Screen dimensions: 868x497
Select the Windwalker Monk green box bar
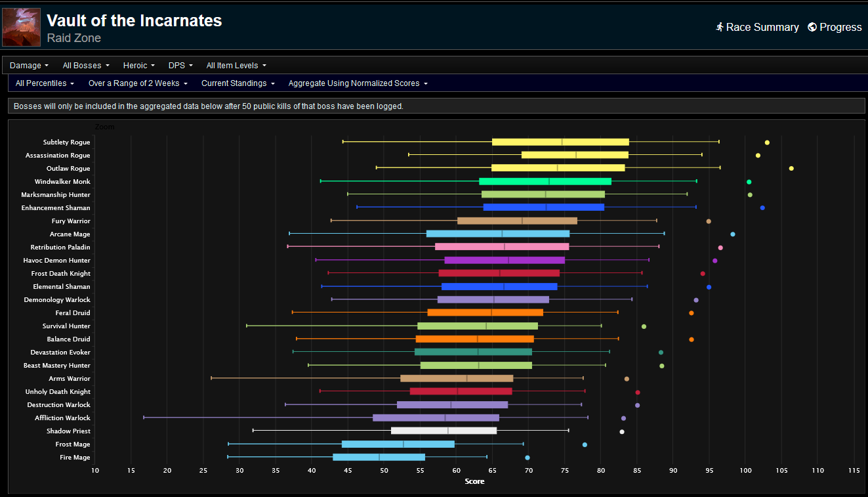tap(545, 182)
